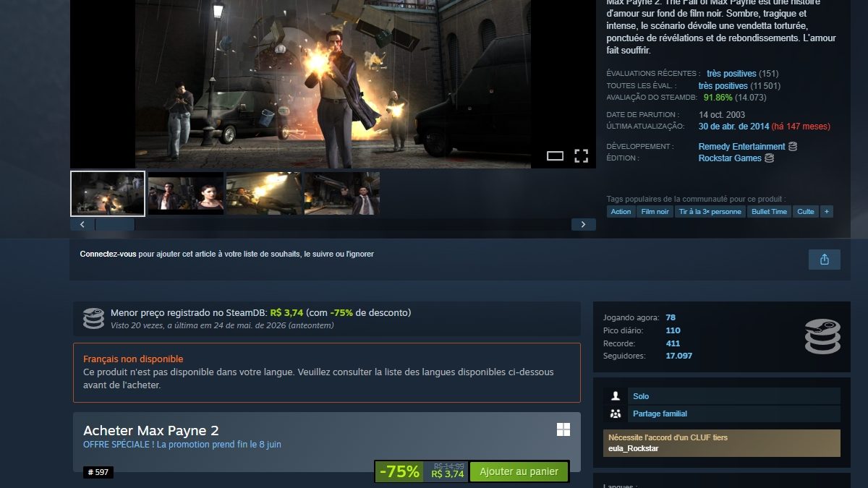Click release date '14 oct. 2003'
Screen dimensions: 868x488
[722, 115]
